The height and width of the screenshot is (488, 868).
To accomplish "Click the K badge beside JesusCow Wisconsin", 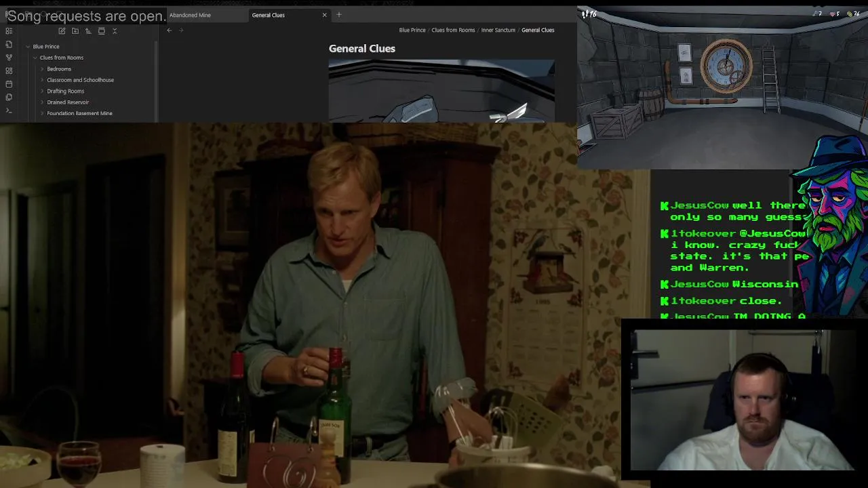I will [x=665, y=285].
